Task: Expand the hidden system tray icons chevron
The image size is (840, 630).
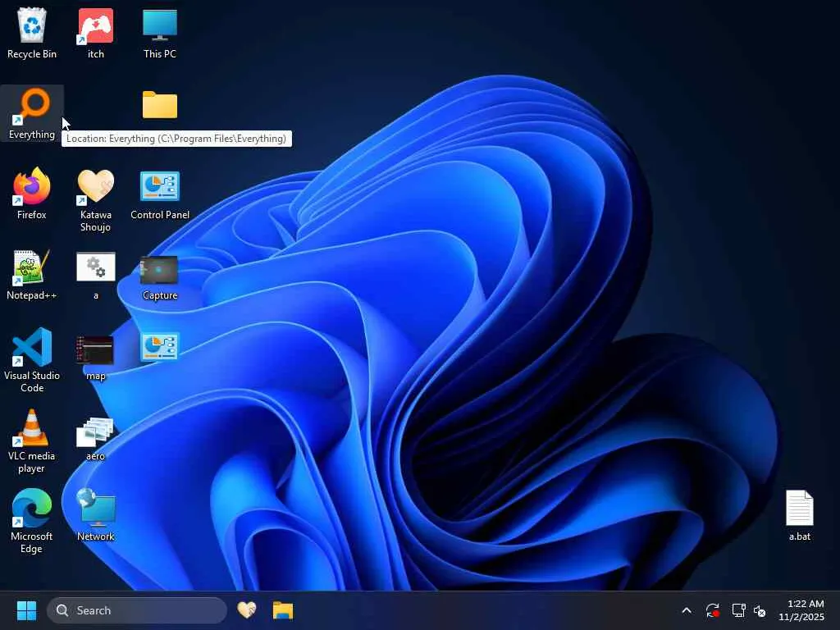Action: tap(687, 610)
